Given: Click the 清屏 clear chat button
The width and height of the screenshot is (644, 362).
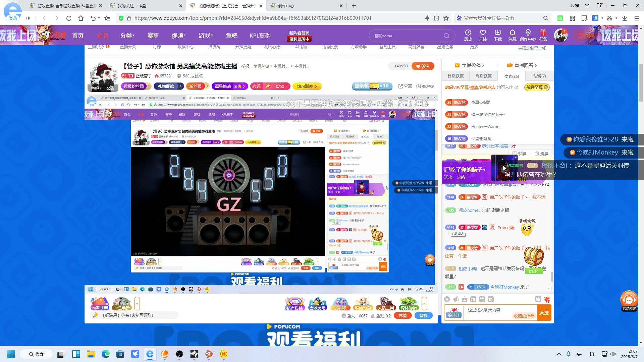Looking at the screenshot, I should click(x=541, y=154).
